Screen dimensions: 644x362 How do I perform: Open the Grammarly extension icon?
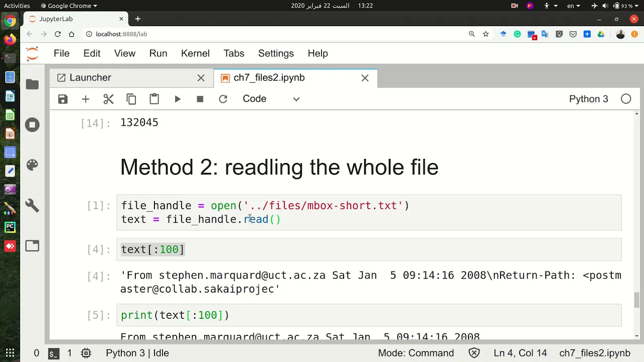(x=517, y=34)
